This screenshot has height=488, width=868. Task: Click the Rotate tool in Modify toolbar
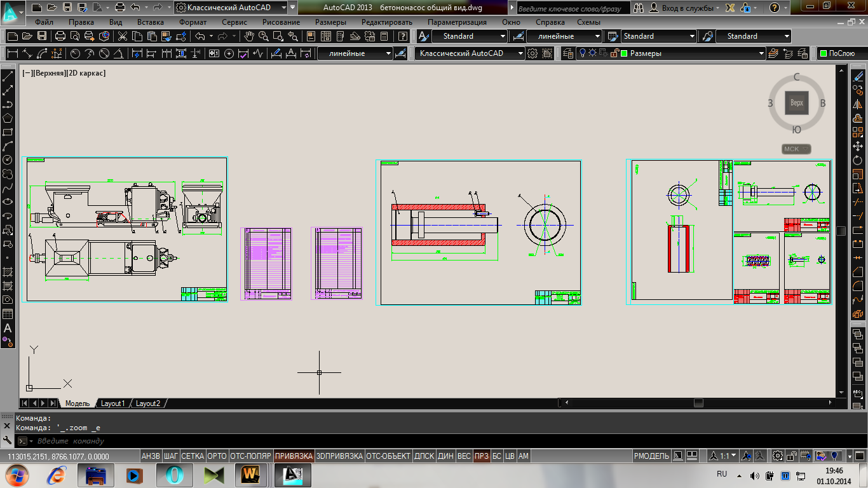(x=858, y=160)
